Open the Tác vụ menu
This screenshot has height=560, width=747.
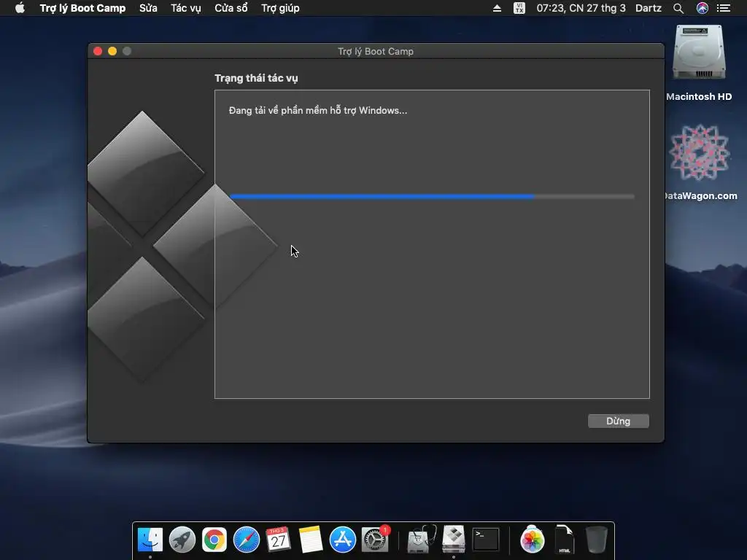(186, 8)
